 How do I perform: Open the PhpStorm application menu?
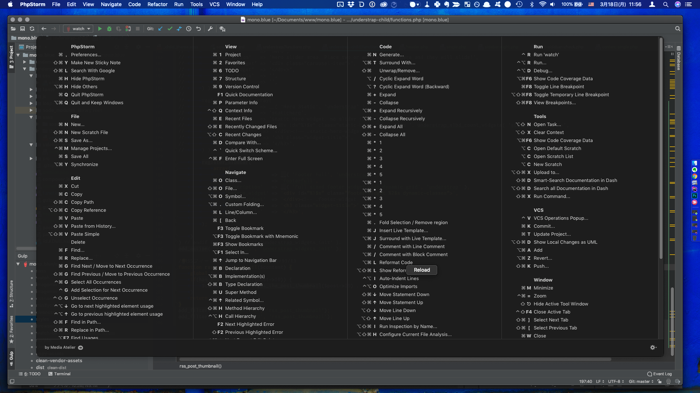pyautogui.click(x=33, y=4)
